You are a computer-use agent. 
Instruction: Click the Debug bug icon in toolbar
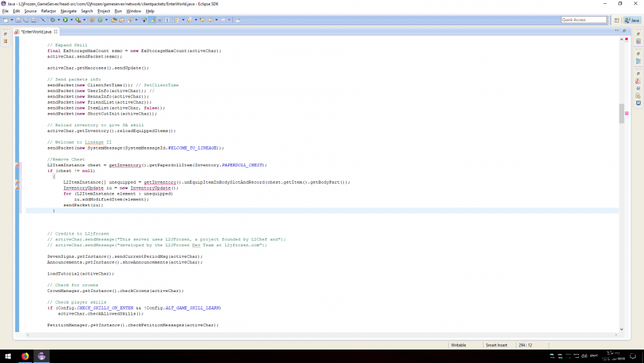coord(53,20)
